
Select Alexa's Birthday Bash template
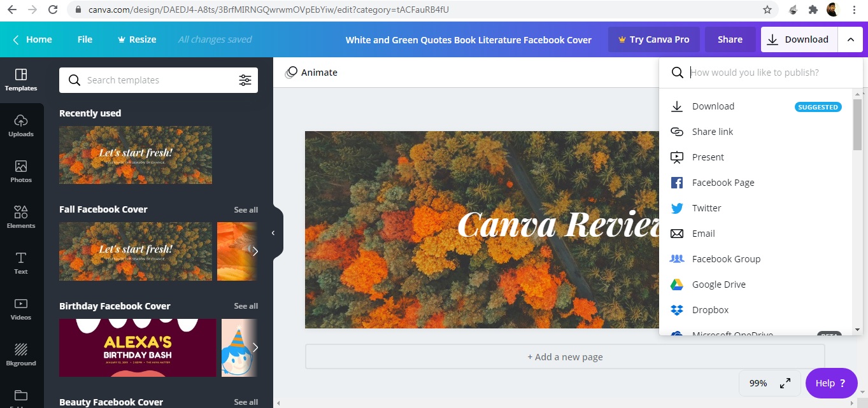[x=138, y=348]
